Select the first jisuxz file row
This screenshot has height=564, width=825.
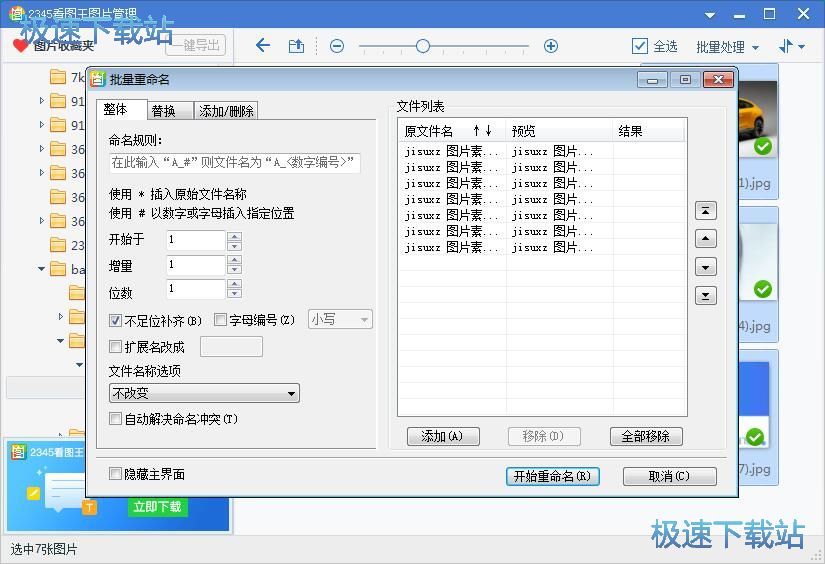point(542,152)
